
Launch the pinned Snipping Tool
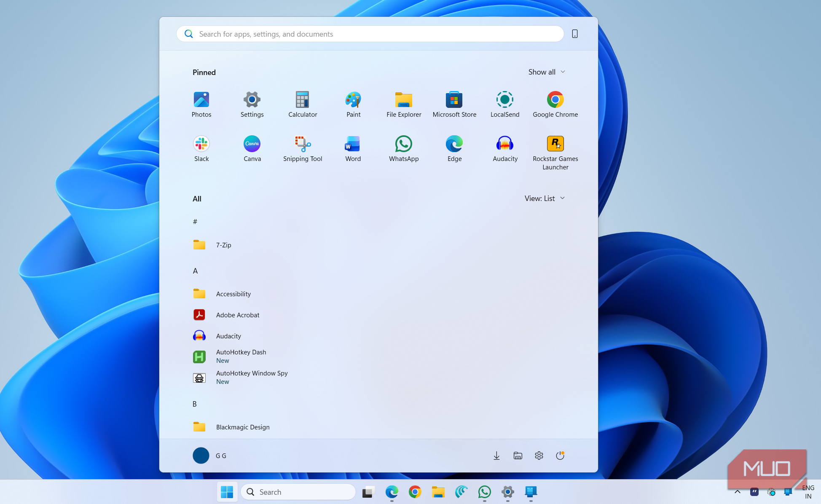coord(303,149)
